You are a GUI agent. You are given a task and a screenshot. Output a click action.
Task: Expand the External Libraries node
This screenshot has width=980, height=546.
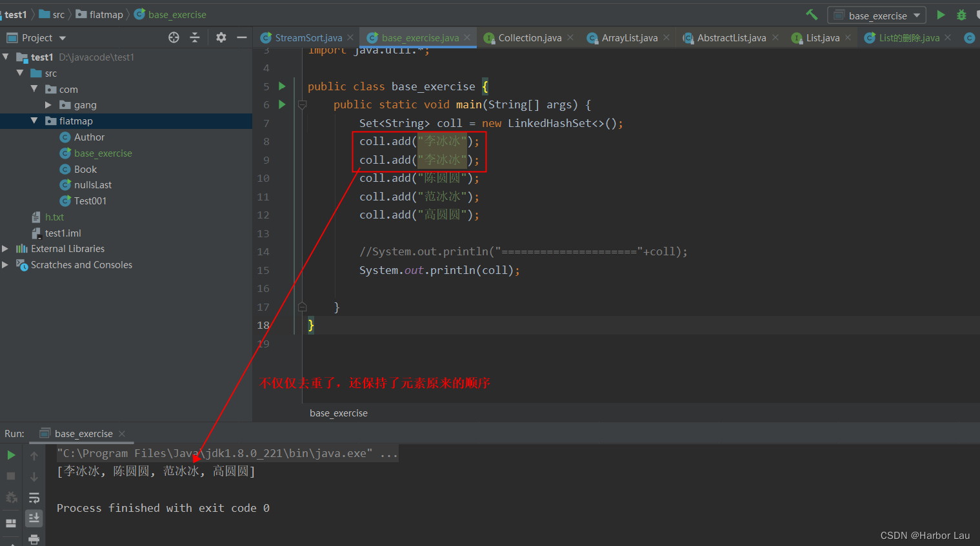pos(5,248)
